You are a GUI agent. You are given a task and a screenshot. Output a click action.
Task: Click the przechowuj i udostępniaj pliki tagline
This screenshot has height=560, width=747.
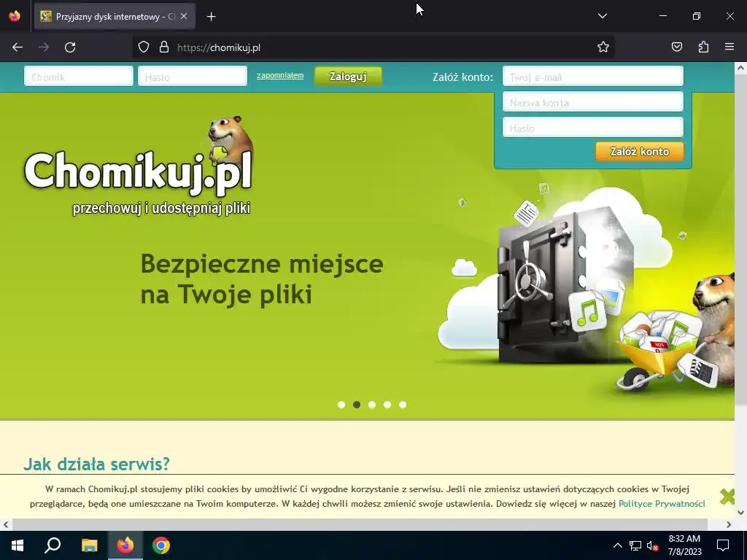[x=161, y=208]
